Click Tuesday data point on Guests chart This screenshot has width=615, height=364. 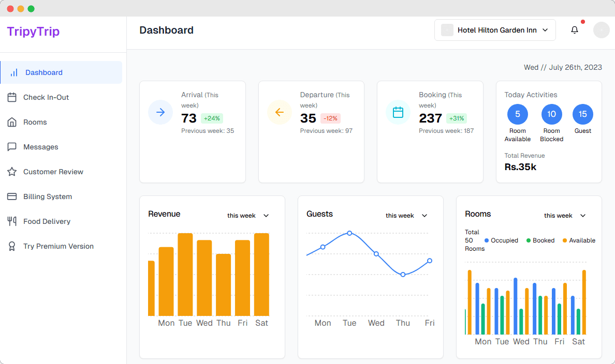tap(349, 233)
